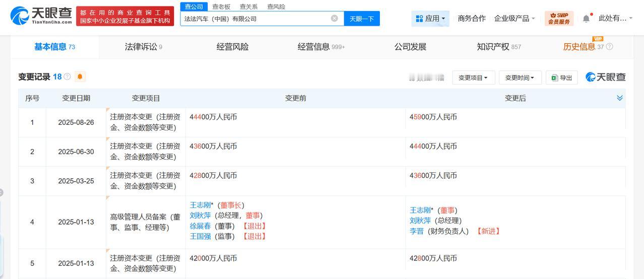Click the 变更前 column header
The image size is (644, 279).
pos(296,98)
